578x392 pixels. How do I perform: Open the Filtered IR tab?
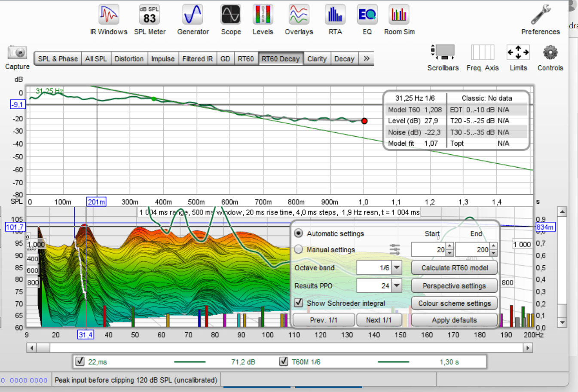[197, 59]
